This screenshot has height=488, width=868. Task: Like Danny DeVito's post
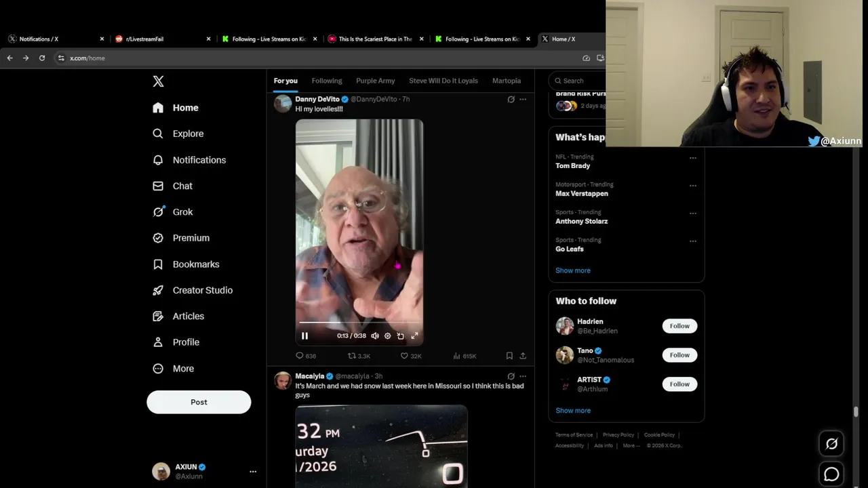point(411,356)
